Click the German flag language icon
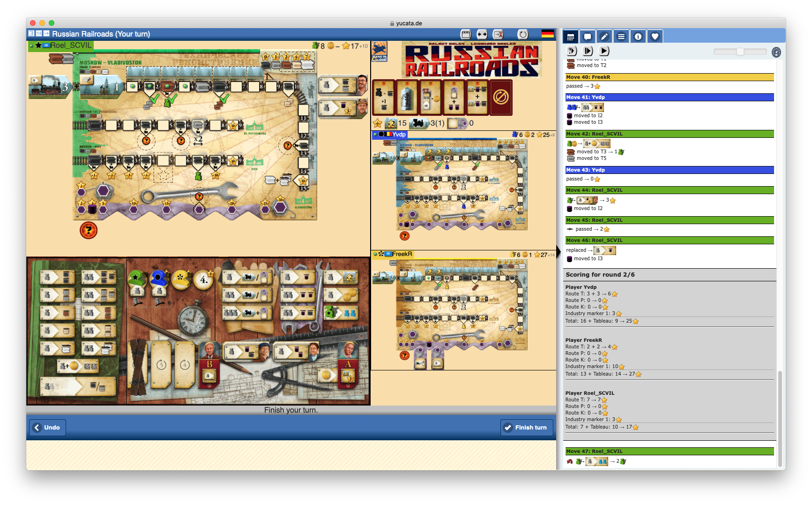Image resolution: width=812 pixels, height=505 pixels. click(x=547, y=34)
